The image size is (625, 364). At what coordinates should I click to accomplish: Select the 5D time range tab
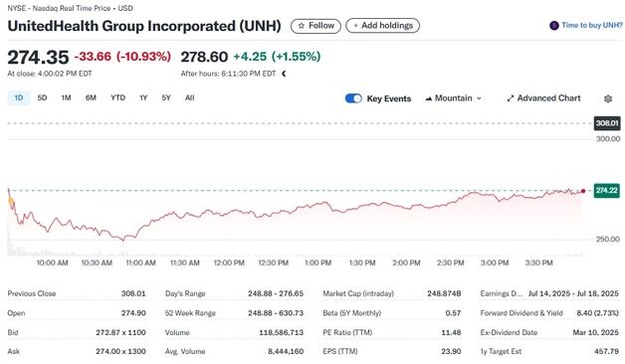[x=42, y=98]
